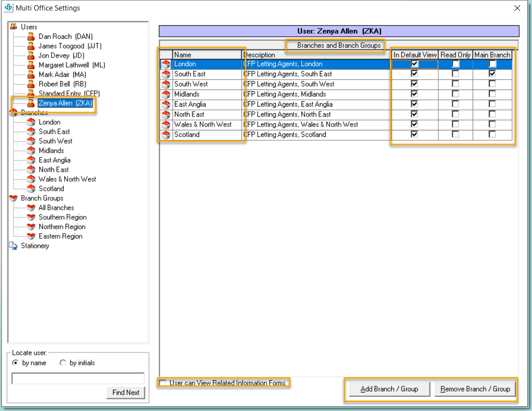Viewport: 532px width, 411px height.
Task: Select Standard Entry (CFP) in Users tree
Action: pos(69,93)
